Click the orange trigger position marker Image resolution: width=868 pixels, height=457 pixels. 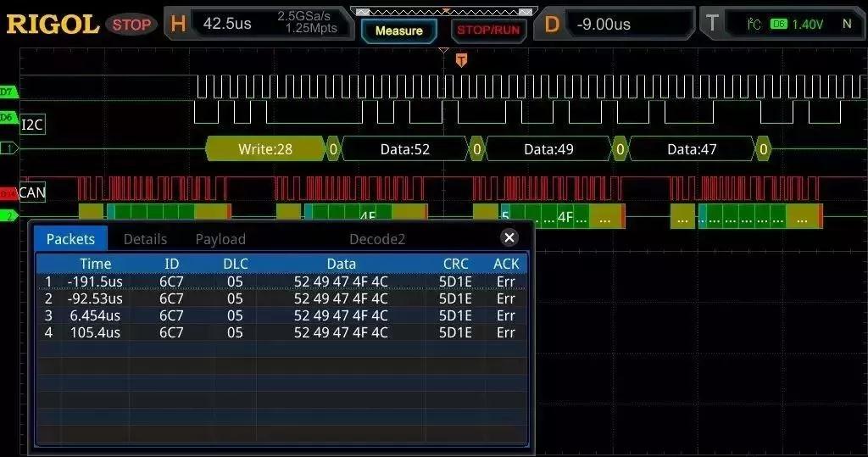[x=461, y=60]
